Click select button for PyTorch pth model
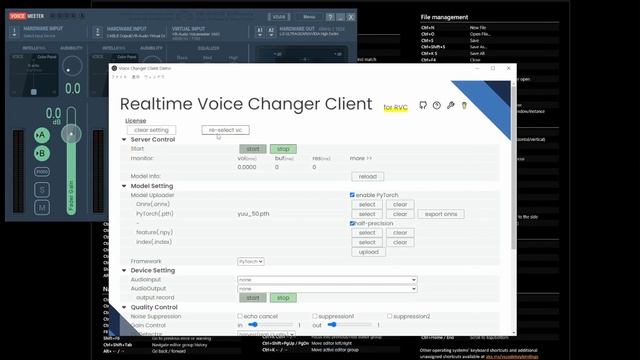This screenshot has height=360, width=640. coord(367,214)
